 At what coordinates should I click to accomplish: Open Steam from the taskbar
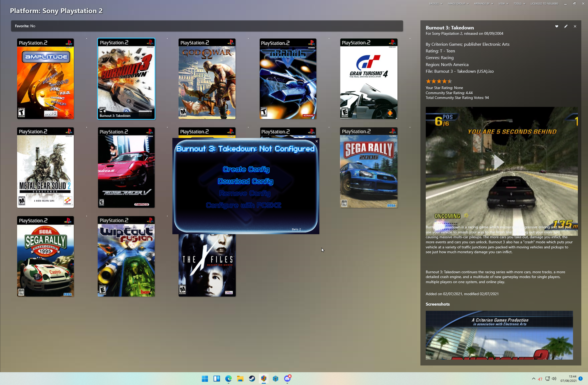(x=252, y=379)
